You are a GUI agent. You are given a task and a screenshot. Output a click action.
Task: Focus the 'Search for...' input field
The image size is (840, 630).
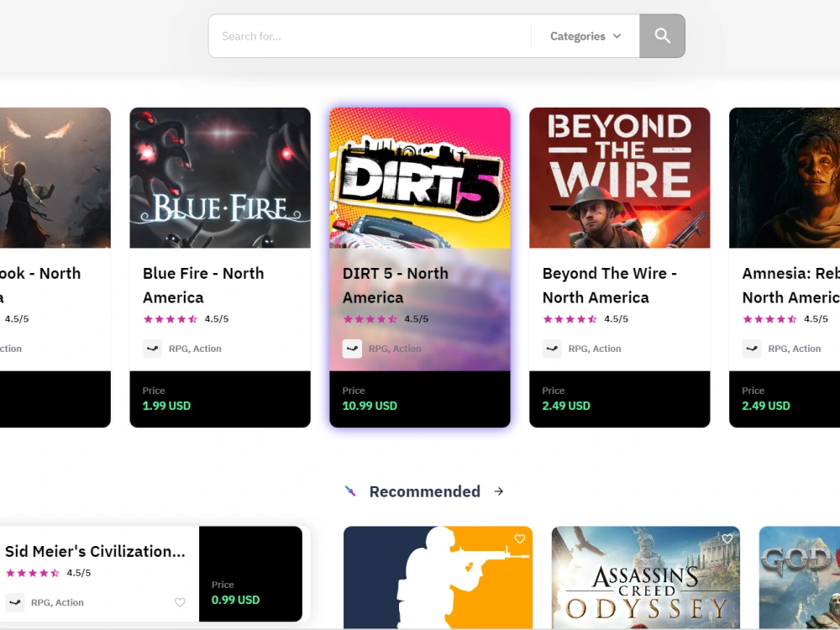click(370, 36)
